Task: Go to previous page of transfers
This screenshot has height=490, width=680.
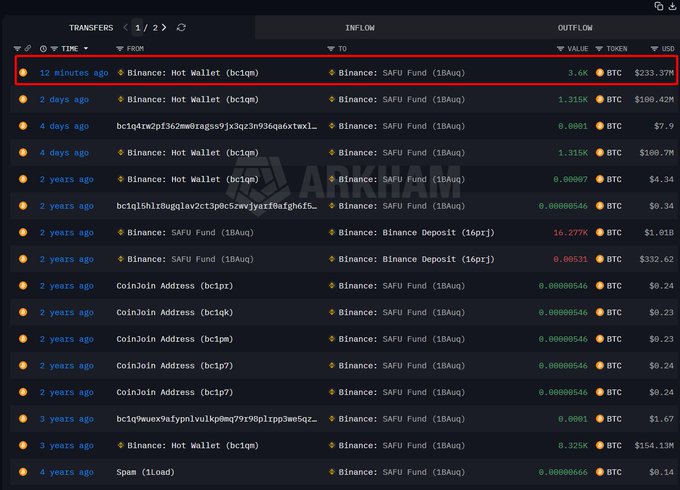Action: click(125, 28)
